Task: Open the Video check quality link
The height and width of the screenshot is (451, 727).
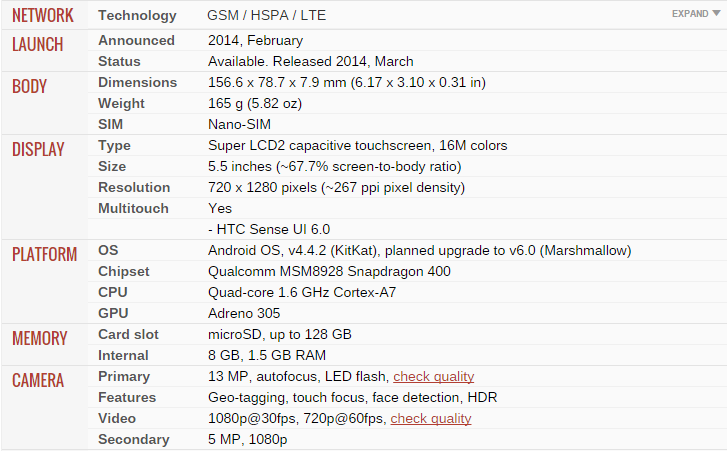Action: click(430, 419)
